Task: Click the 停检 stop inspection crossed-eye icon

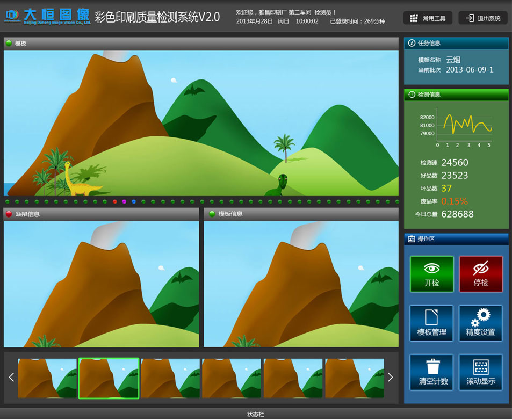Action: pyautogui.click(x=481, y=269)
